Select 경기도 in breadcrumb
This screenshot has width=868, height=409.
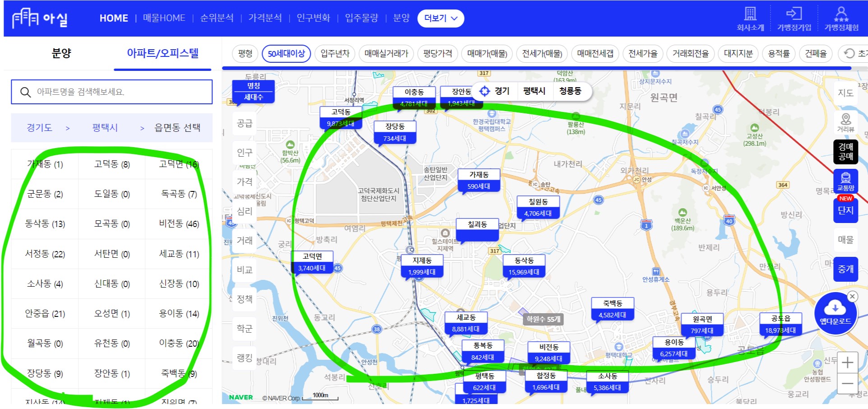point(39,128)
